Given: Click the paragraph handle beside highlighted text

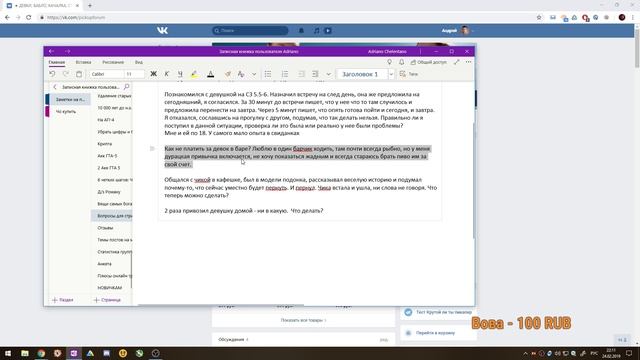Looking at the screenshot, I should pos(152,149).
